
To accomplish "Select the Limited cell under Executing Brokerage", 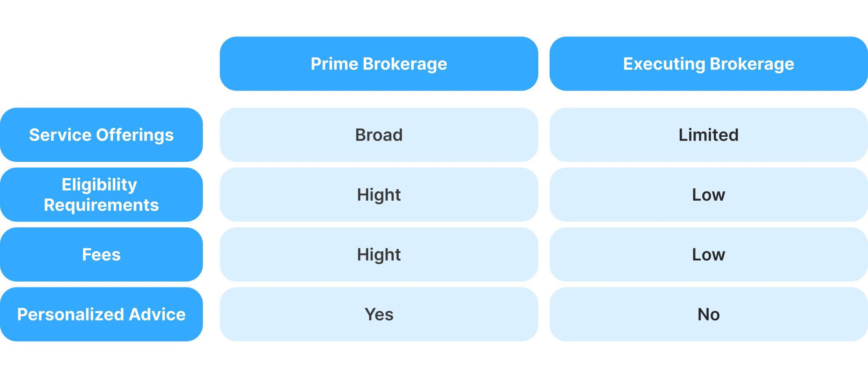I will (x=709, y=135).
